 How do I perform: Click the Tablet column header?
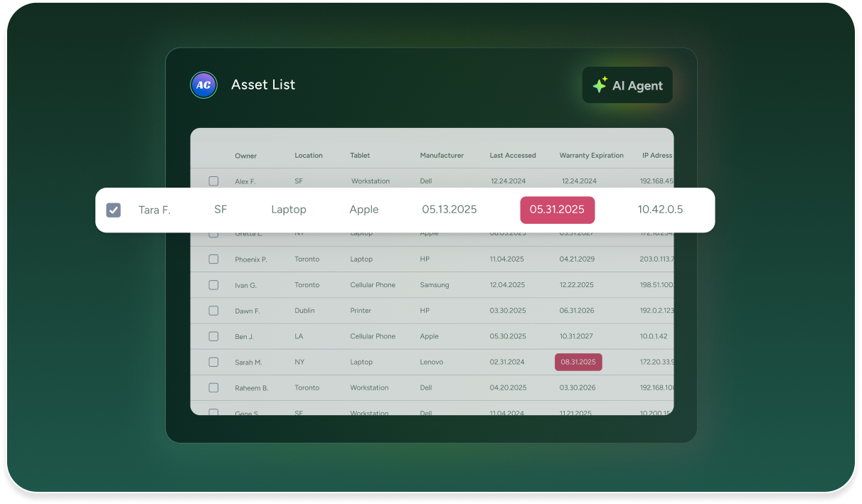(360, 156)
